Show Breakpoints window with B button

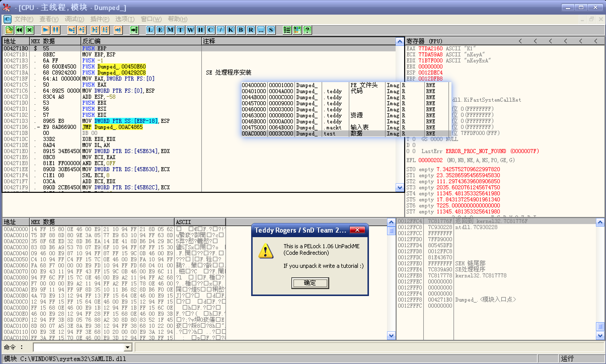tap(241, 30)
